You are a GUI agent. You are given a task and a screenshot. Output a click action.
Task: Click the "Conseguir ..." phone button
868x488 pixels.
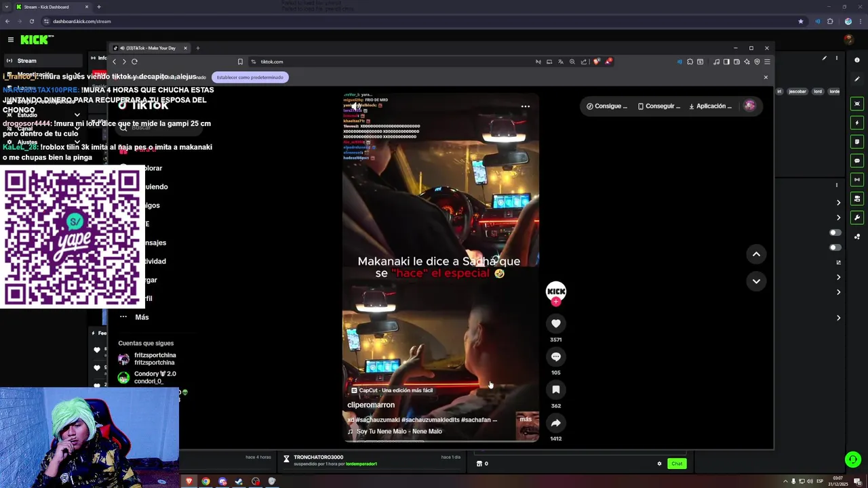click(659, 106)
